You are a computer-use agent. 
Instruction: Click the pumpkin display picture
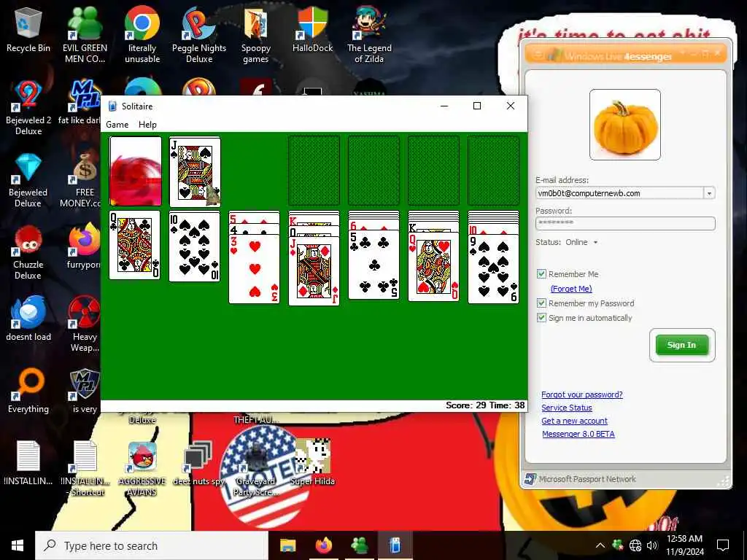[x=625, y=125]
